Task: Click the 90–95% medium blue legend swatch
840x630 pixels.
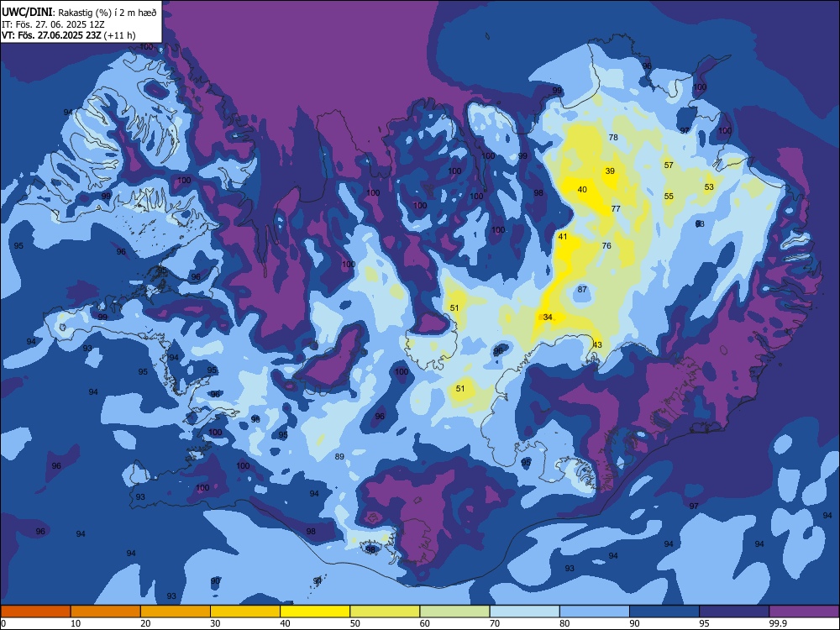Action: (x=664, y=612)
